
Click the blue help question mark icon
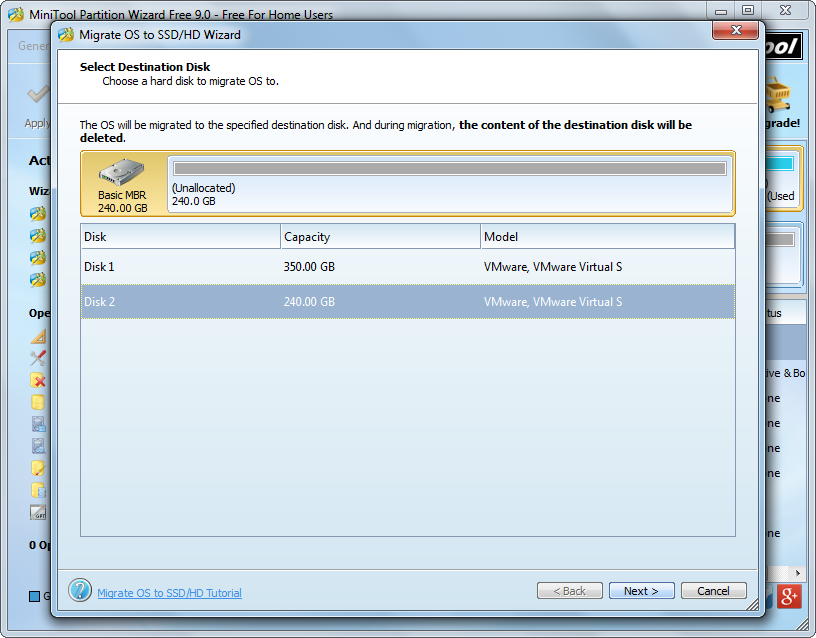(80, 590)
